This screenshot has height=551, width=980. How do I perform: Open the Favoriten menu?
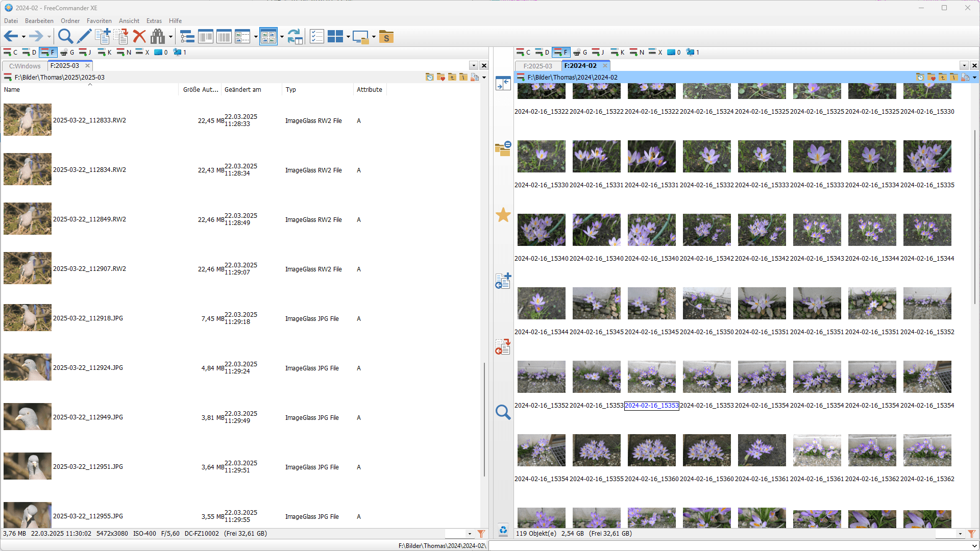coord(99,21)
